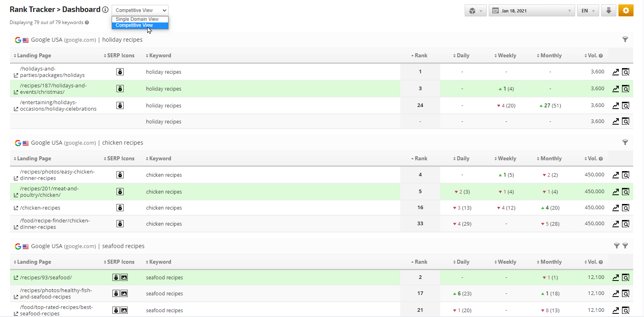The image size is (644, 317).
Task: View SERP snapshot for /chicken-recipes row
Action: click(626, 208)
